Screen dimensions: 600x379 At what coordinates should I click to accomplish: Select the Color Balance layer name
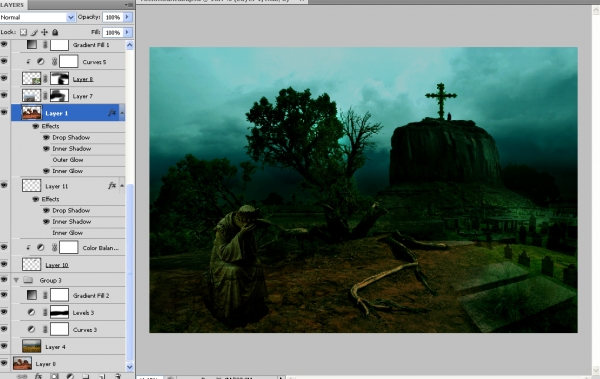pyautogui.click(x=101, y=248)
